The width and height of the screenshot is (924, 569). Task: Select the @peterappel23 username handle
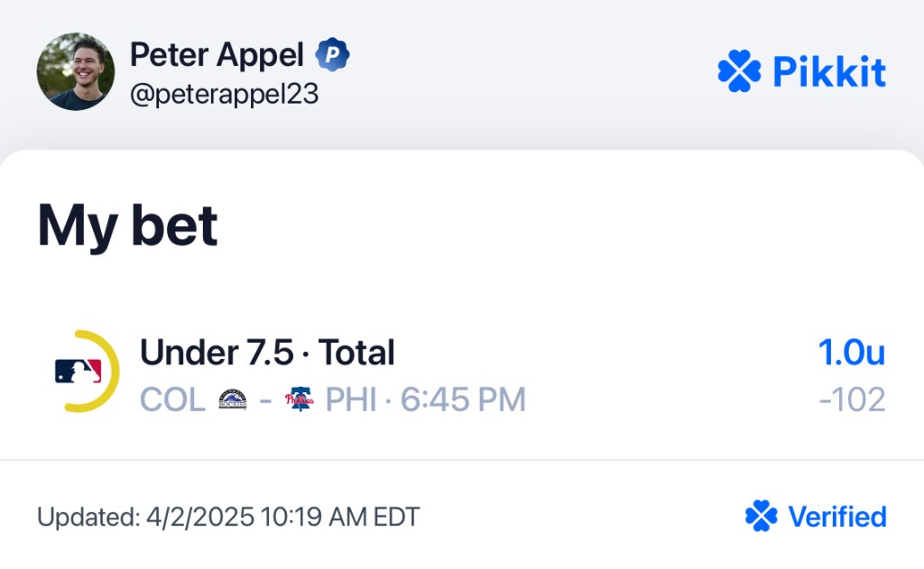point(224,94)
